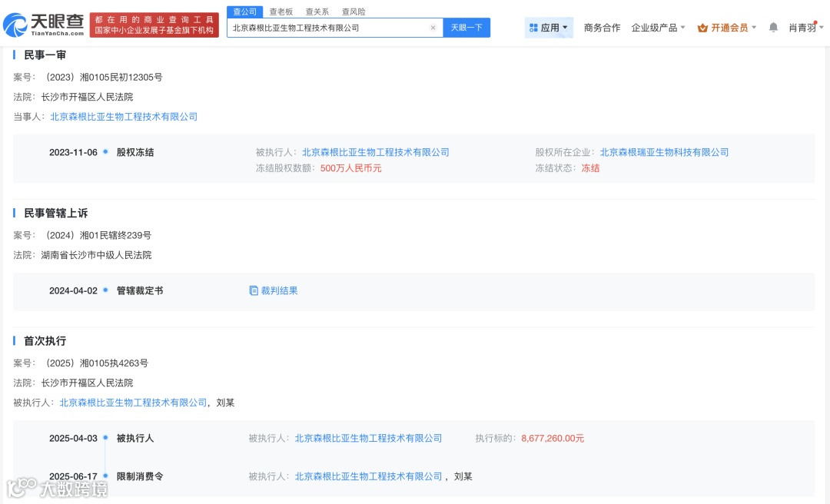Click the document icon beside 裁判结果
The image size is (830, 504).
click(253, 290)
